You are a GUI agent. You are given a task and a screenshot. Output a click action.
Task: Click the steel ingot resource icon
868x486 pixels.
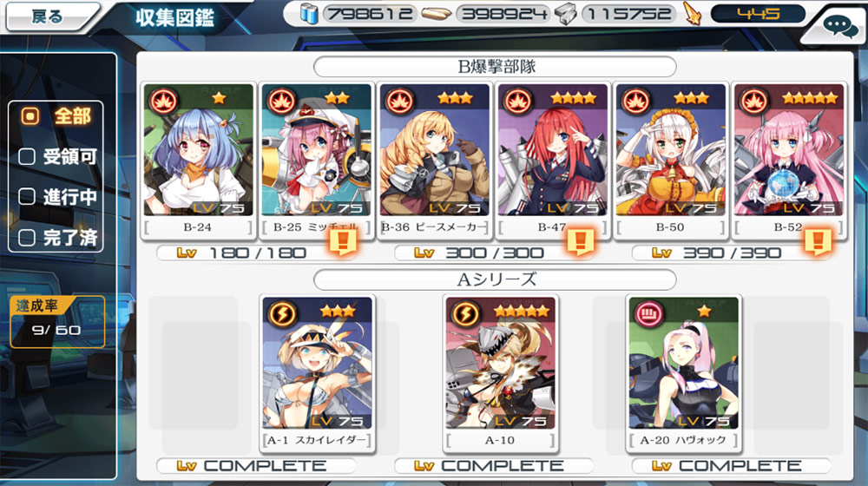coord(566,15)
